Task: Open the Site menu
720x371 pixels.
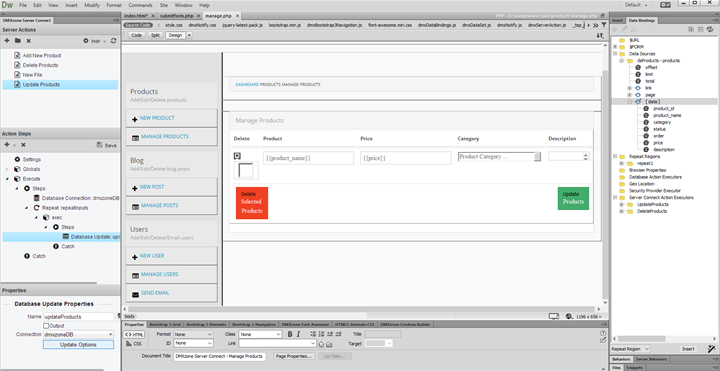Action: pyautogui.click(x=164, y=6)
